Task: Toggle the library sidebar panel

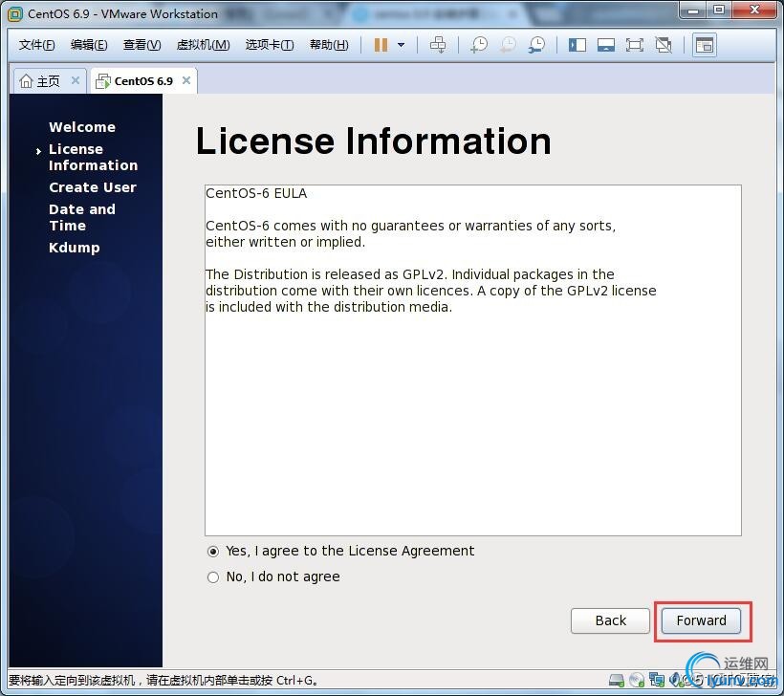Action: 577,45
